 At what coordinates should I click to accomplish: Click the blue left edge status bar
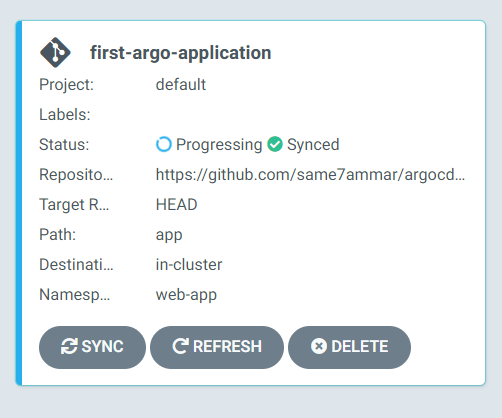click(19, 203)
